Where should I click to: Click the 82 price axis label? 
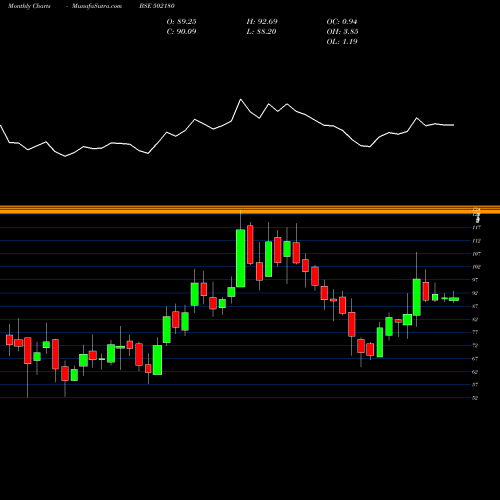pos(475,319)
